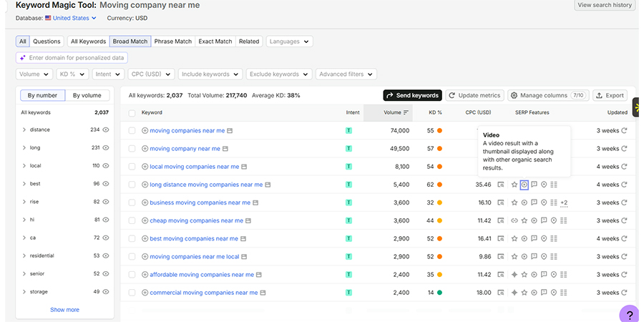The width and height of the screenshot is (644, 322).
Task: Click View search history
Action: [605, 5]
